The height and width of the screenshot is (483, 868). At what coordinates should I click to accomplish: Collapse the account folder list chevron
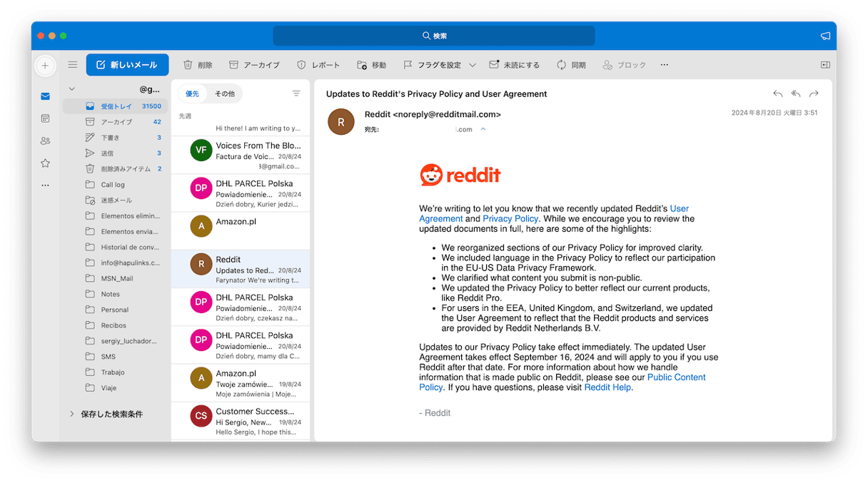pyautogui.click(x=71, y=89)
